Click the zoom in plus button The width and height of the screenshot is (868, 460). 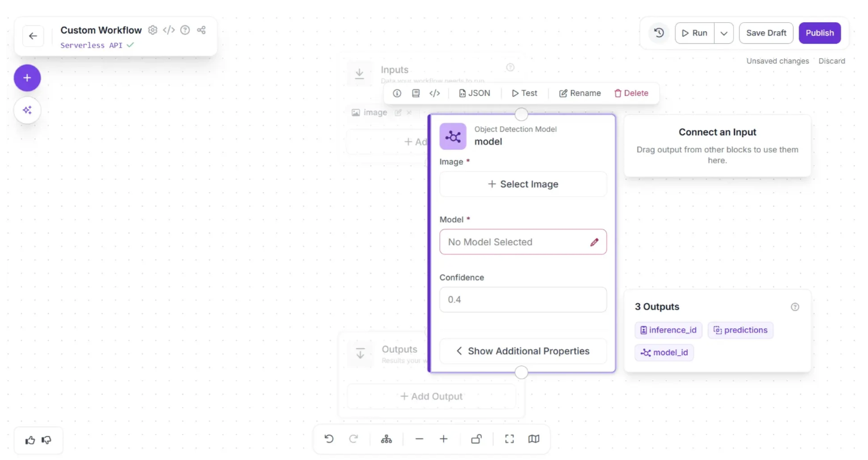[444, 439]
